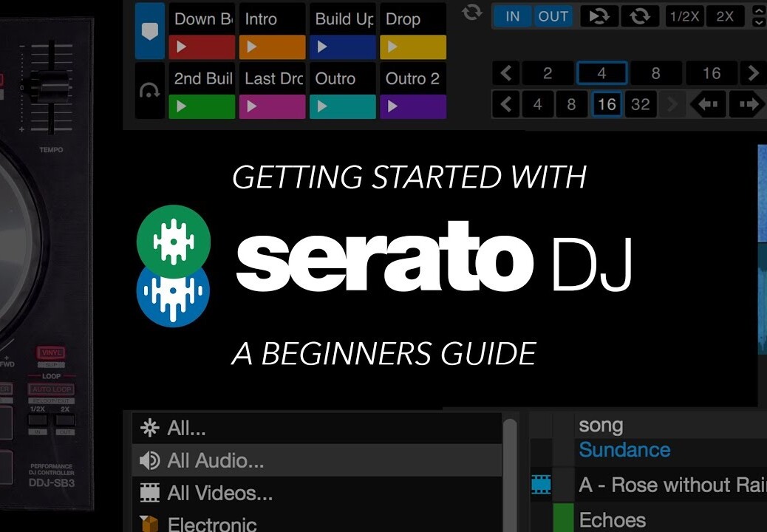The width and height of the screenshot is (767, 532).
Task: Set the loop OUT point
Action: tap(553, 16)
